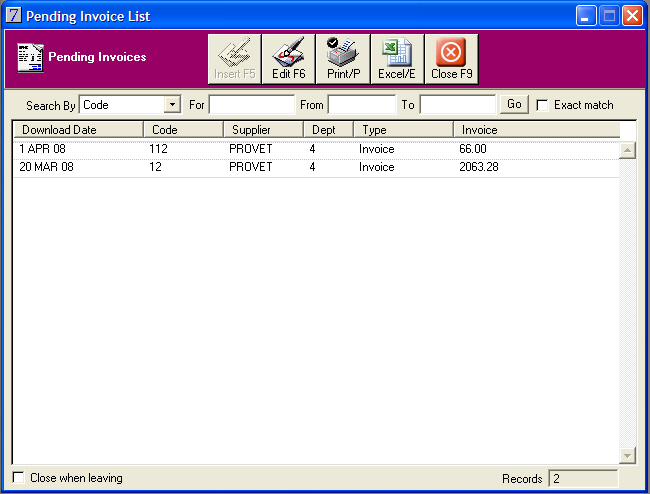Click invoice amount 66.00
650x494 pixels.
473,149
